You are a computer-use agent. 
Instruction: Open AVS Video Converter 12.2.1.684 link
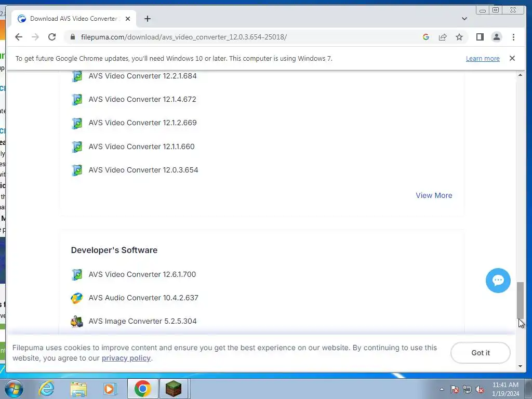[142, 76]
